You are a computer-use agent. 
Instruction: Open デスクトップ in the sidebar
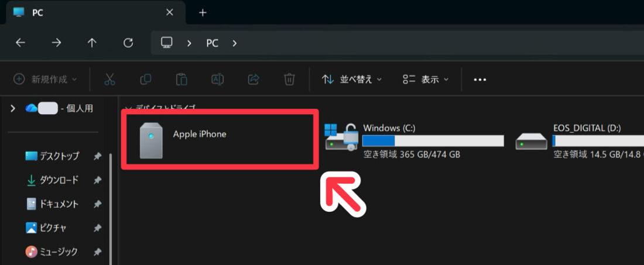(x=59, y=156)
